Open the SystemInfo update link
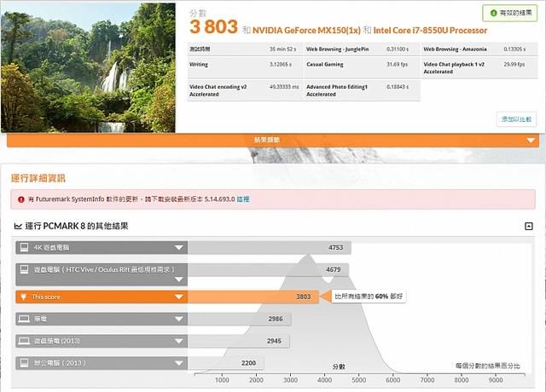Viewport: 546px width, 392px height. coord(243,199)
